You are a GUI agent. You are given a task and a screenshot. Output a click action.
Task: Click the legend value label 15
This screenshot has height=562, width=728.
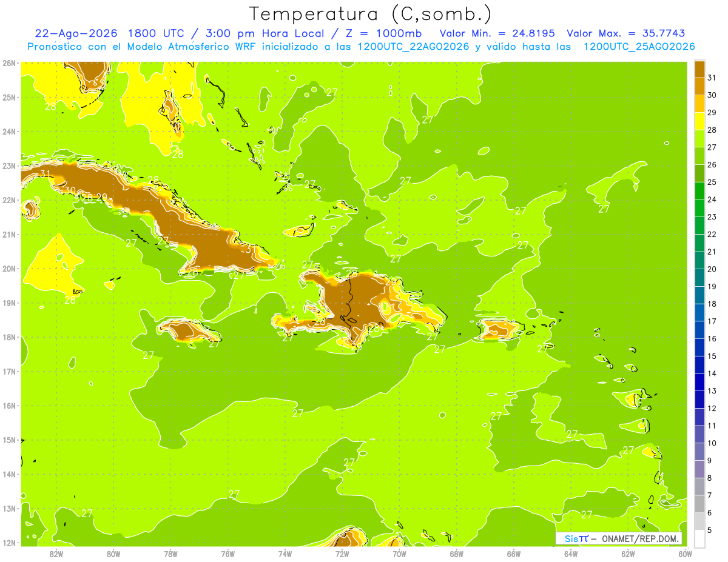coord(712,356)
